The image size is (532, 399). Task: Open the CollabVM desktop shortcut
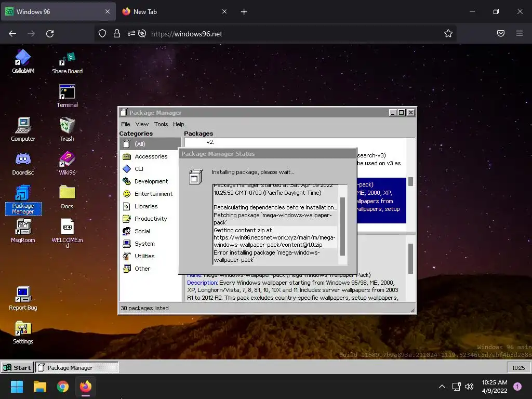point(23,61)
